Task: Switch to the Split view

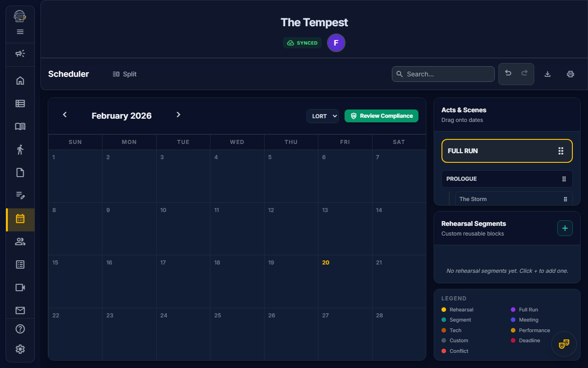Action: click(x=124, y=74)
